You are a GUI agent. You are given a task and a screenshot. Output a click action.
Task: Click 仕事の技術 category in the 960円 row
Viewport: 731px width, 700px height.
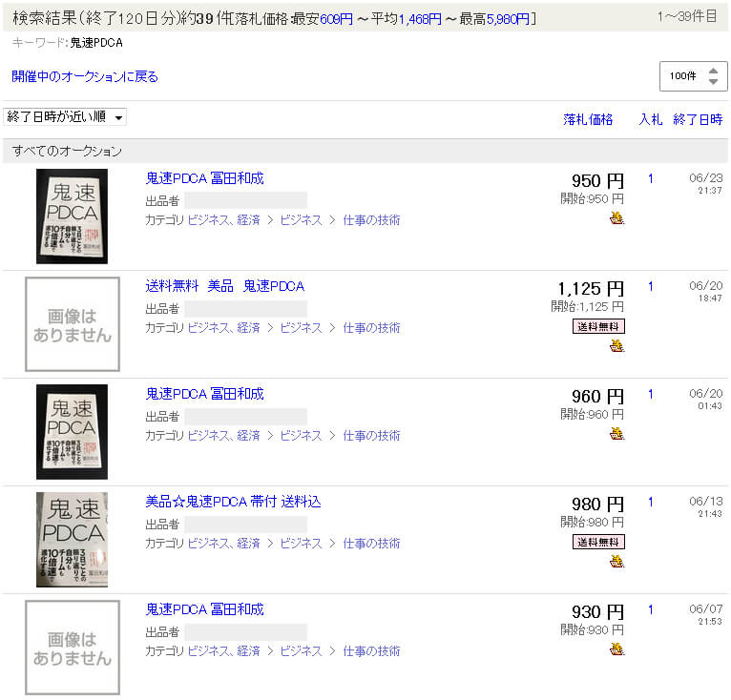point(371,435)
